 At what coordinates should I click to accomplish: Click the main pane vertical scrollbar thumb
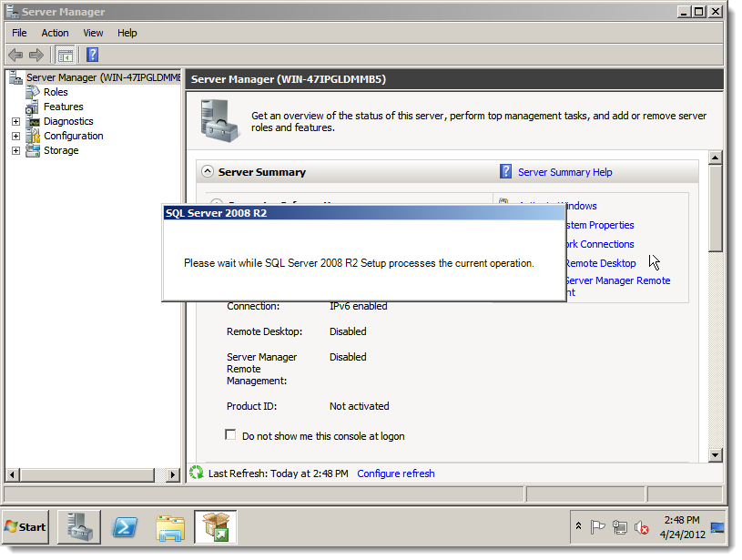coord(715,209)
